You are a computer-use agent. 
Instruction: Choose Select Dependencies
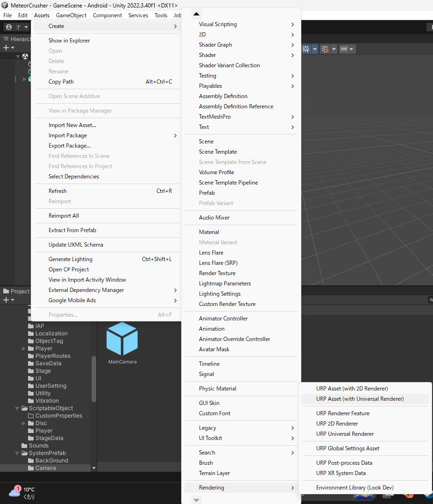[107, 177]
